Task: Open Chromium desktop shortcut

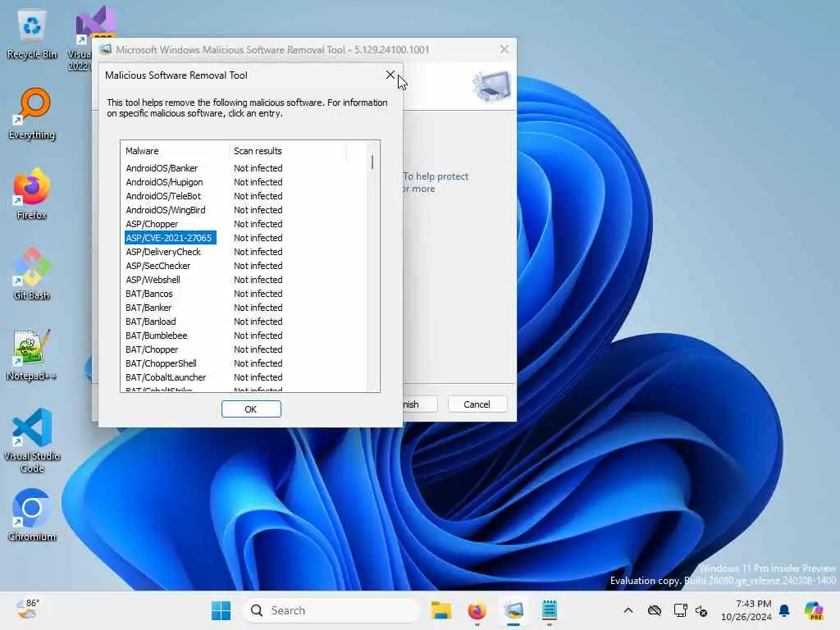Action: [x=32, y=515]
